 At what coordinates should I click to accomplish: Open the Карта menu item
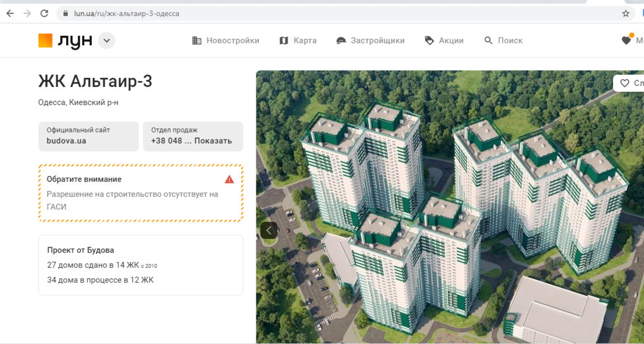[298, 41]
